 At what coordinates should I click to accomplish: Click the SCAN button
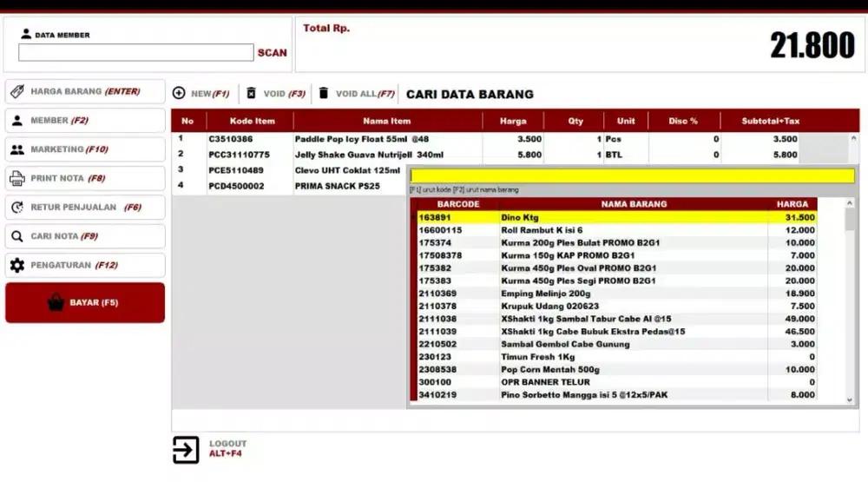coord(272,53)
